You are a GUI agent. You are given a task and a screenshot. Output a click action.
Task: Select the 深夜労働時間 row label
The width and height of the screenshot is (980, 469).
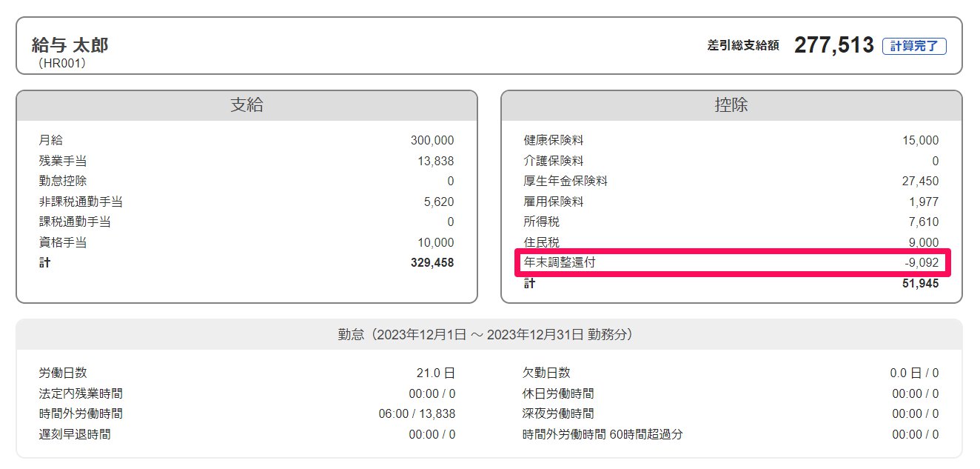point(558,413)
